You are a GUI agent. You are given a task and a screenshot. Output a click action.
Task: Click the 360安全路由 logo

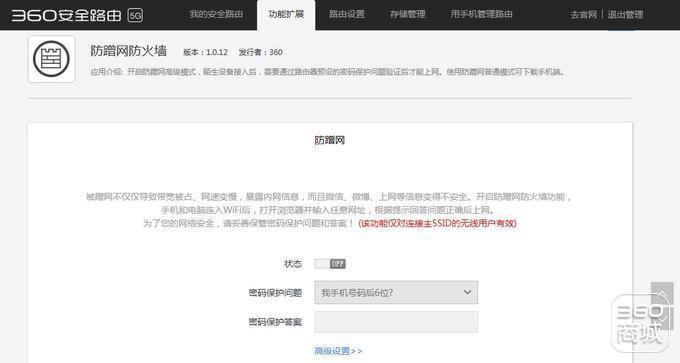[x=66, y=16]
